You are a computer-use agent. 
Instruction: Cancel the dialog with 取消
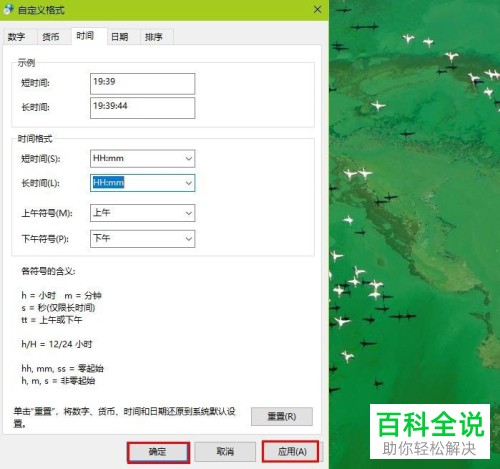tap(225, 452)
